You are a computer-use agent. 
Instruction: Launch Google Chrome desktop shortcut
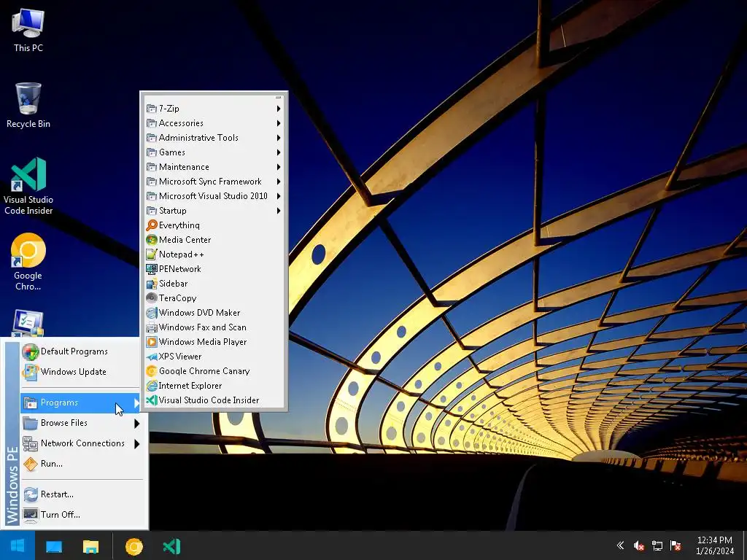tap(28, 262)
